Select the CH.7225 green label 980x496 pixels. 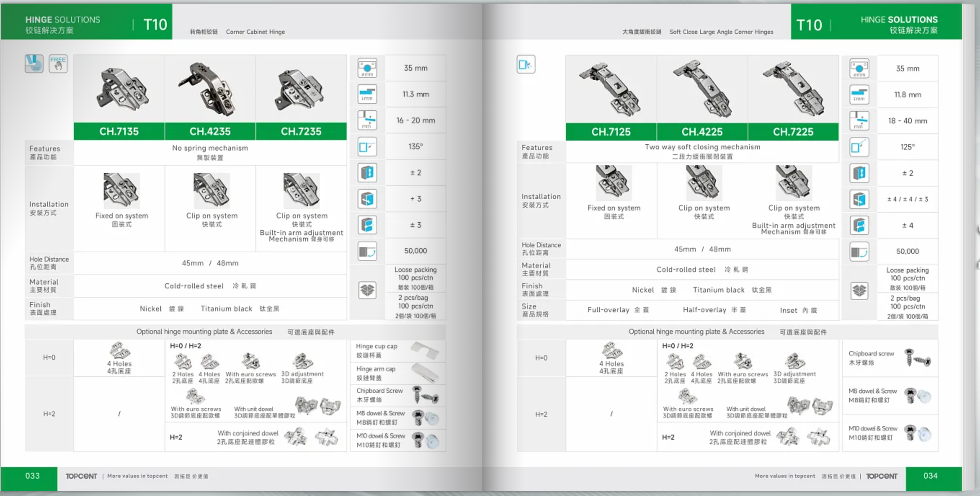[x=793, y=132]
